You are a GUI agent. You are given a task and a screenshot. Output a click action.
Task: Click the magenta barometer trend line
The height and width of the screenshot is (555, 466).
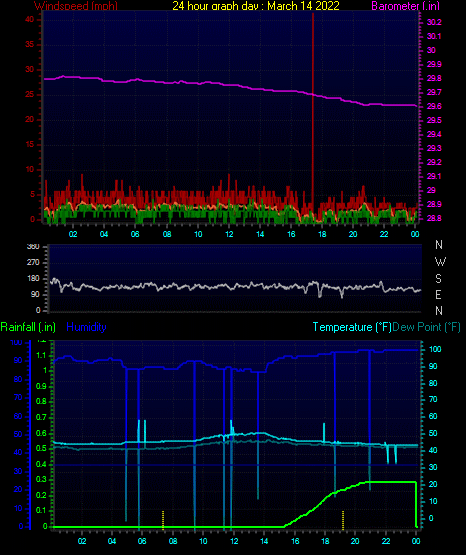coord(230,85)
